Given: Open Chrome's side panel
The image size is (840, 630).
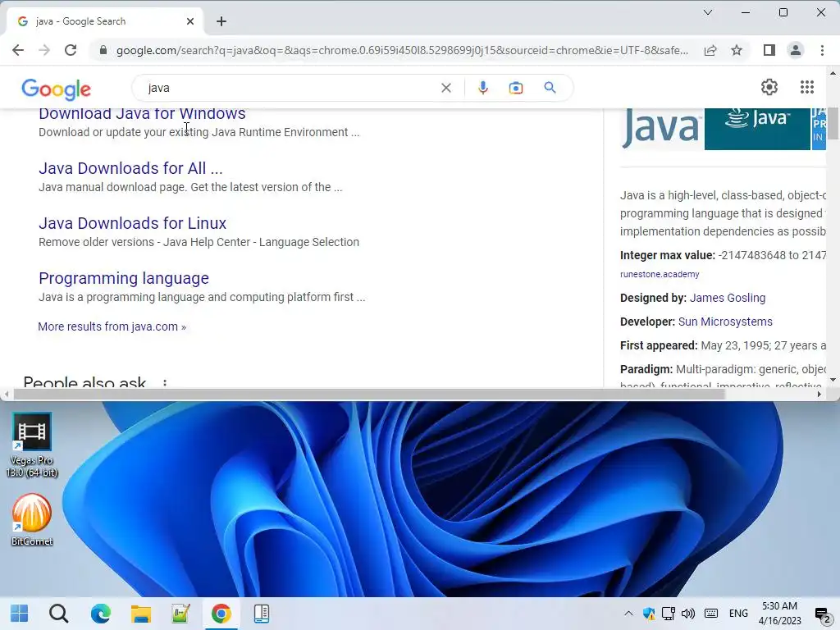Looking at the screenshot, I should (x=769, y=50).
